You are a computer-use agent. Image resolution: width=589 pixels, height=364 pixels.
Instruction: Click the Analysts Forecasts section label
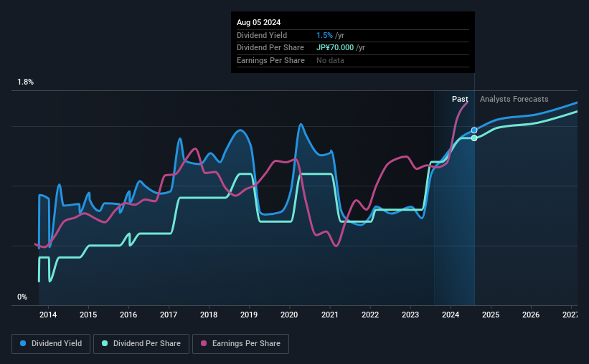coord(514,99)
